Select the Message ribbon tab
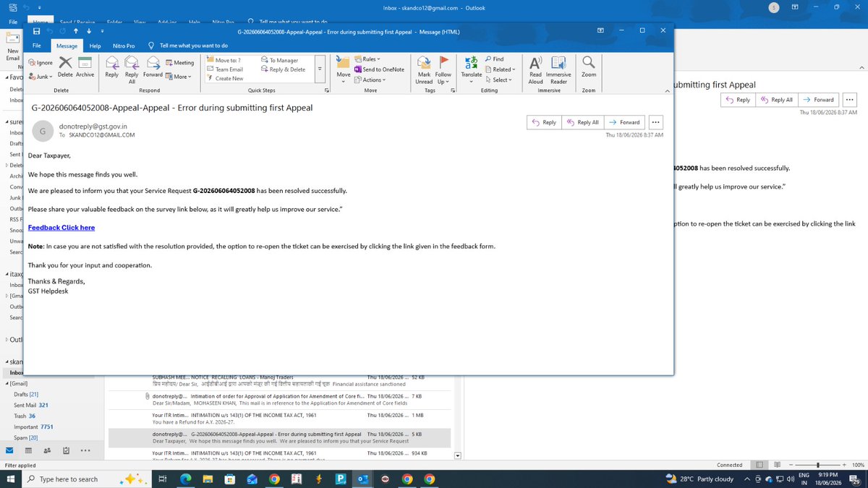868x488 pixels. pyautogui.click(x=67, y=46)
